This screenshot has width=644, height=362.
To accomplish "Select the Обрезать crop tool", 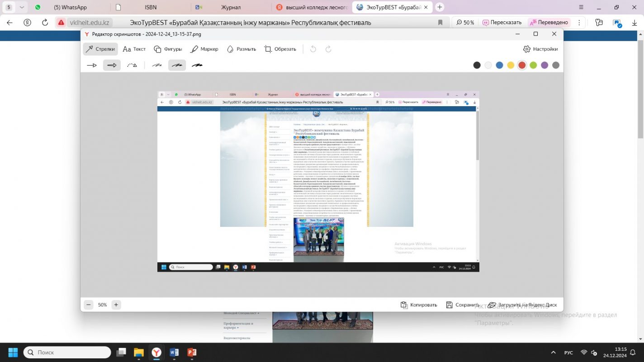I will coord(280,49).
